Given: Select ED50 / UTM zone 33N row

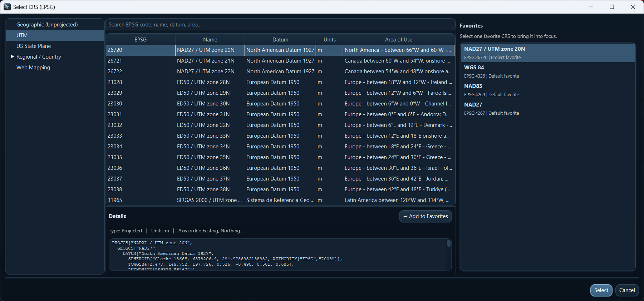Looking at the screenshot, I should point(280,136).
